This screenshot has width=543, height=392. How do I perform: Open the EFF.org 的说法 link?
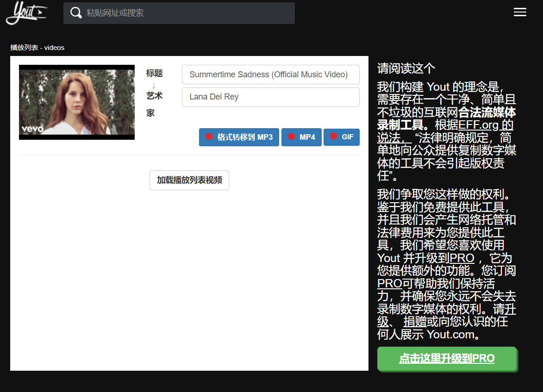(x=486, y=125)
